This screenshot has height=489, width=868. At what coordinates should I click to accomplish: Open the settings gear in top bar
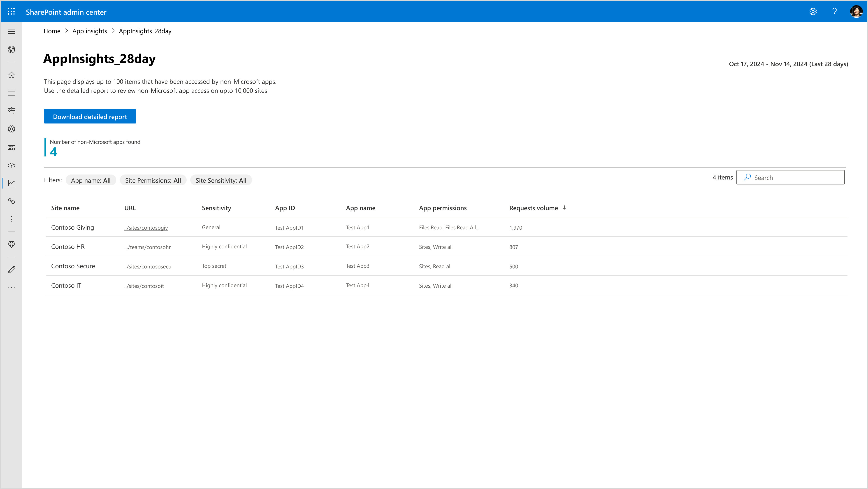813,12
